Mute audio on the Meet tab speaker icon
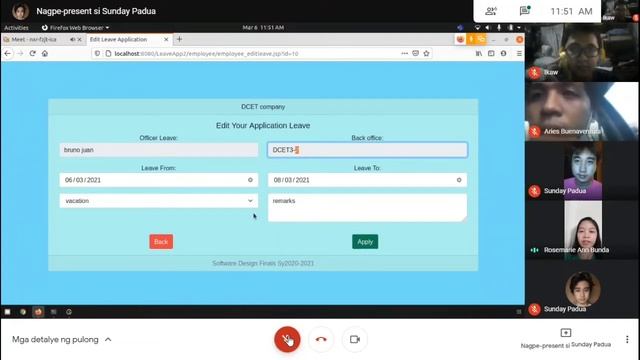Screen dimensions: 640x360 point(72,40)
